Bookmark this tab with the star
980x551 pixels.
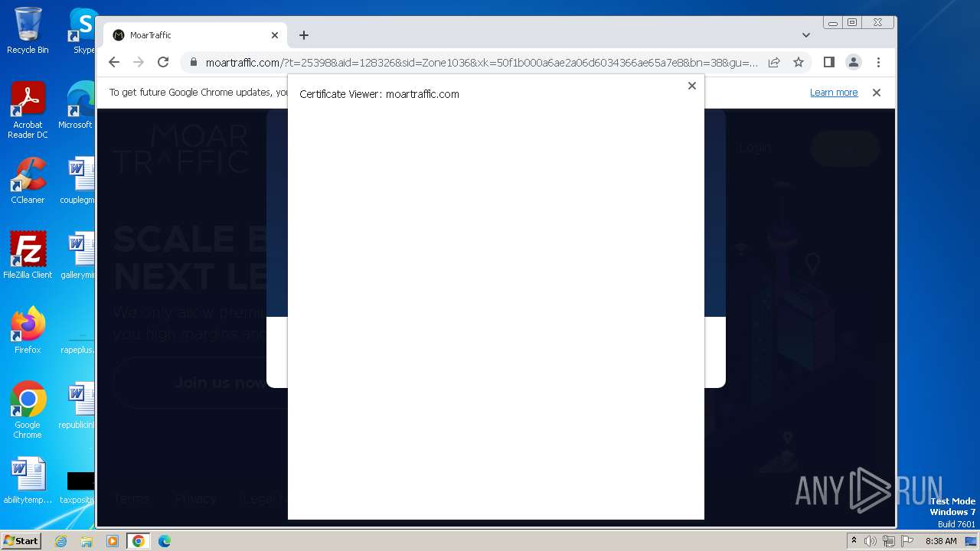(x=799, y=62)
